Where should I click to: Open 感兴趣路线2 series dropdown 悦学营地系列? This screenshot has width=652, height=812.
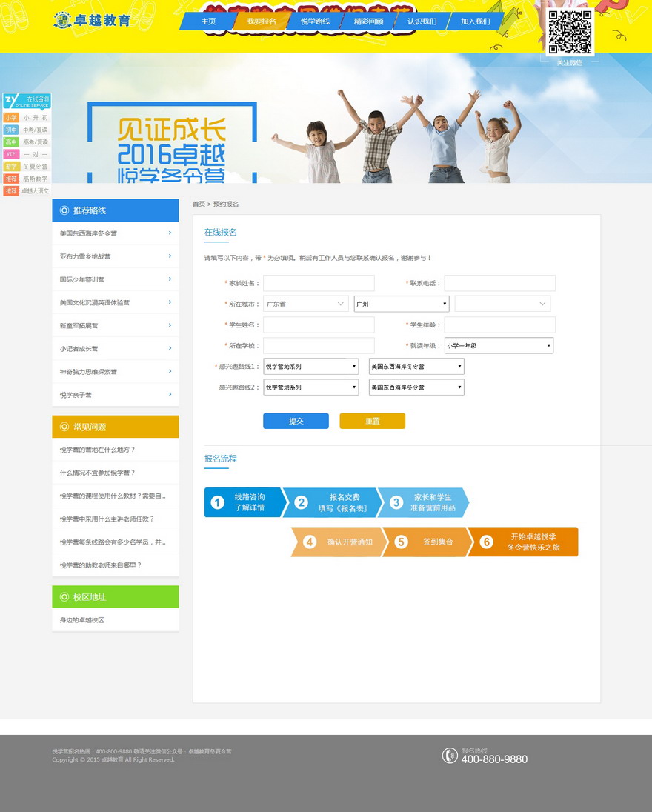pyautogui.click(x=310, y=387)
